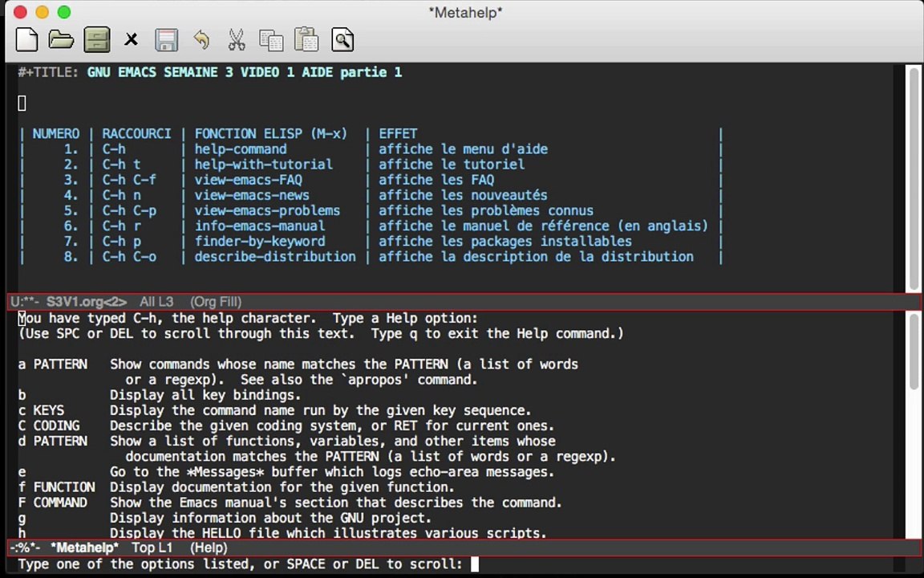Click the 'Top L1' position indicator
The width and height of the screenshot is (924, 578).
152,548
